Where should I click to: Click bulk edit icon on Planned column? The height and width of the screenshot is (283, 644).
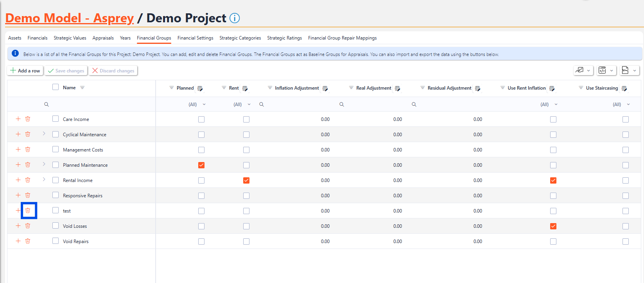[x=200, y=88]
